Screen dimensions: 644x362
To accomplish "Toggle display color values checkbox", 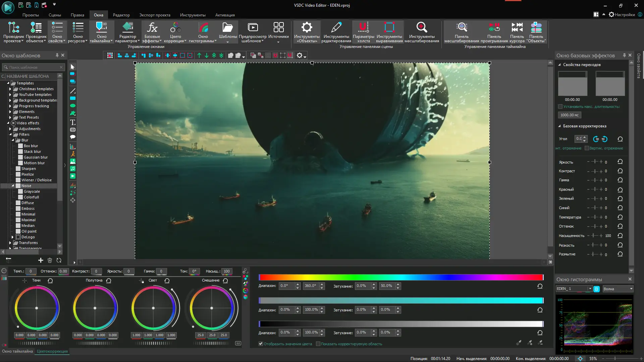I will coord(261,344).
